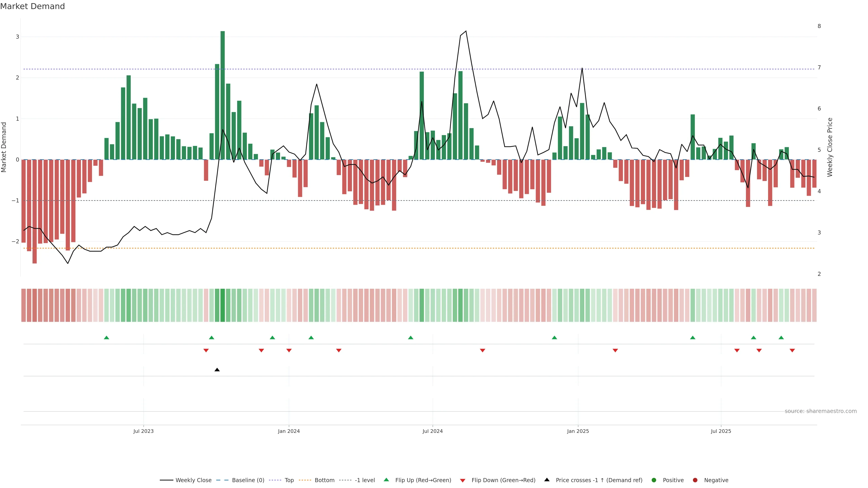Click the -1 level legend entry
Image resolution: width=868 pixels, height=488 pixels.
point(365,480)
